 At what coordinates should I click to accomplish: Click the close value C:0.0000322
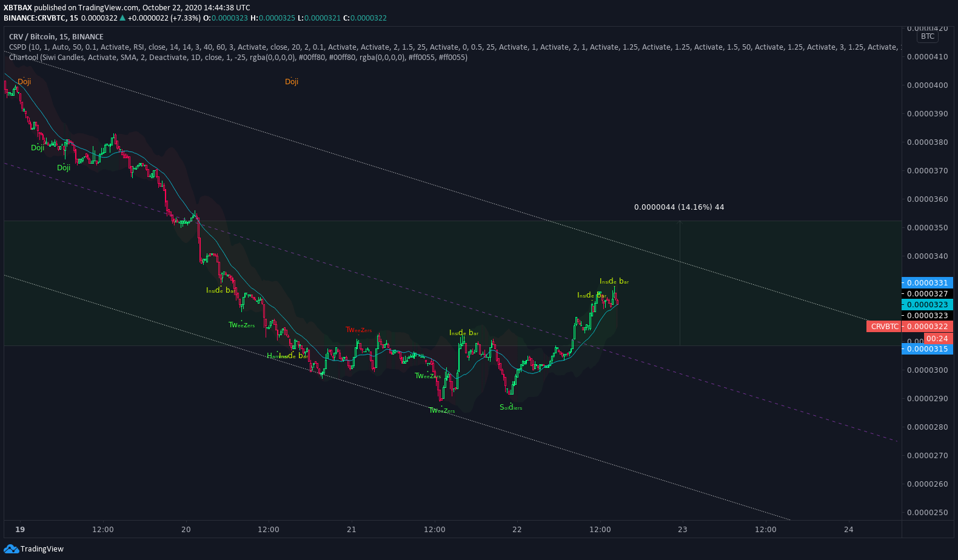(x=365, y=18)
